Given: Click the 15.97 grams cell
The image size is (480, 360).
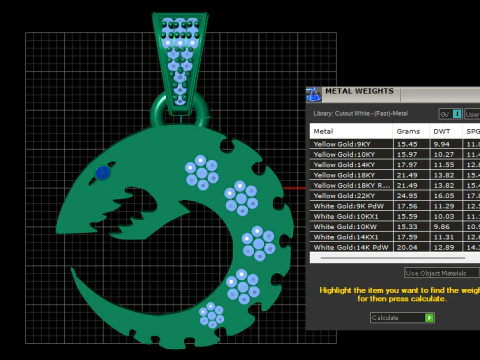Looking at the screenshot, I should pyautogui.click(x=411, y=155).
